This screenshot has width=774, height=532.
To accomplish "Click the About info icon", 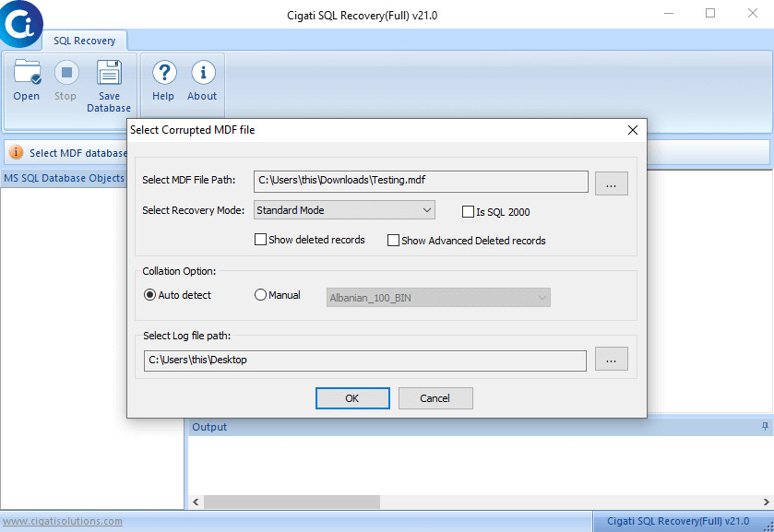I will pyautogui.click(x=203, y=73).
